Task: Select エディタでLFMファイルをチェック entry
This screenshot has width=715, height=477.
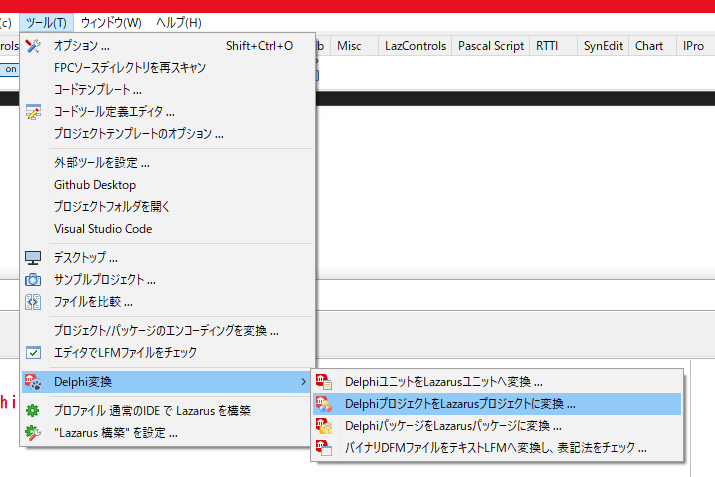Action: pyautogui.click(x=168, y=353)
